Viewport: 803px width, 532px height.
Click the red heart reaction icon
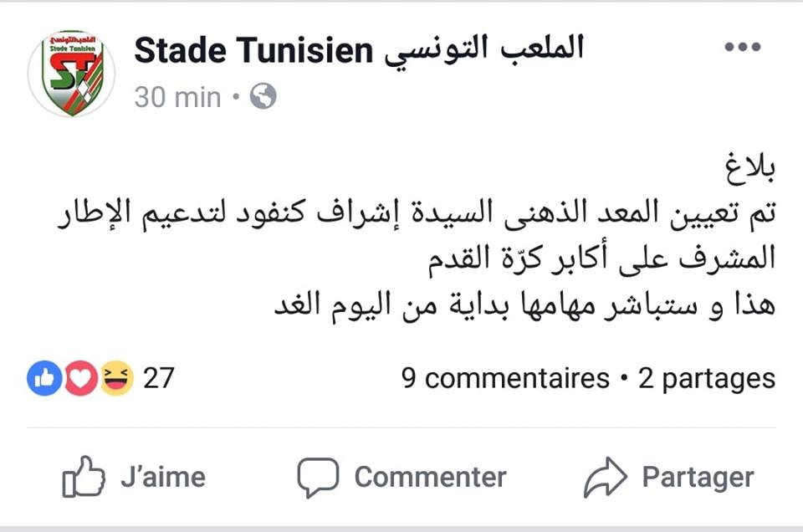[80, 378]
